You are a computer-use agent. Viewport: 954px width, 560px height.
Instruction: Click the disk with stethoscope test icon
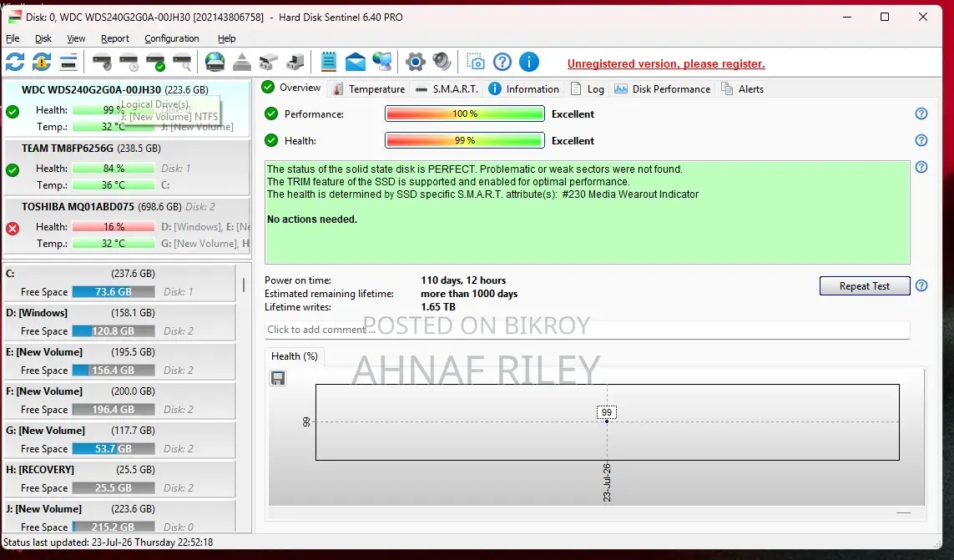tap(102, 62)
